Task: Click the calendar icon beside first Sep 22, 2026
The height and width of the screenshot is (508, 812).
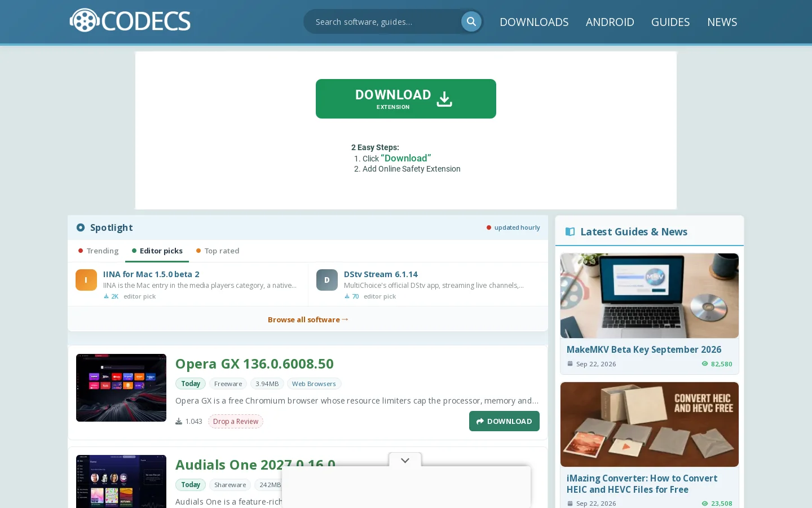Action: tap(570, 364)
